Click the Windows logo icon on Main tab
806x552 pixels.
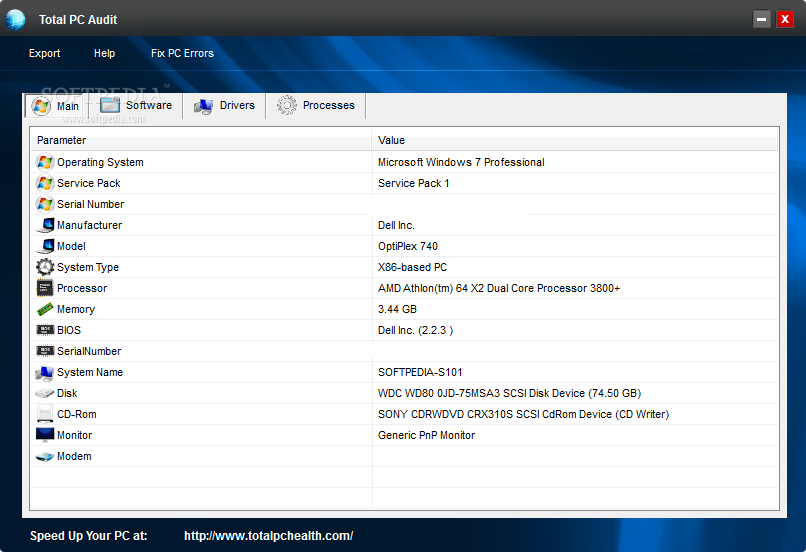click(41, 106)
